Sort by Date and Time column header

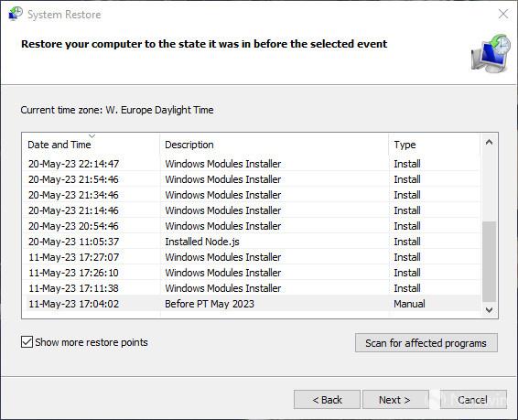(x=91, y=145)
